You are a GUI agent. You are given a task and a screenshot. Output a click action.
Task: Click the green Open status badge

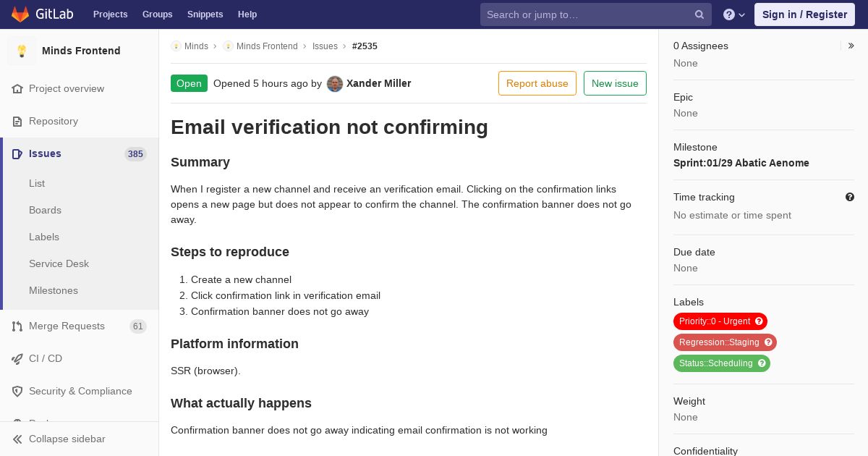pyautogui.click(x=189, y=83)
